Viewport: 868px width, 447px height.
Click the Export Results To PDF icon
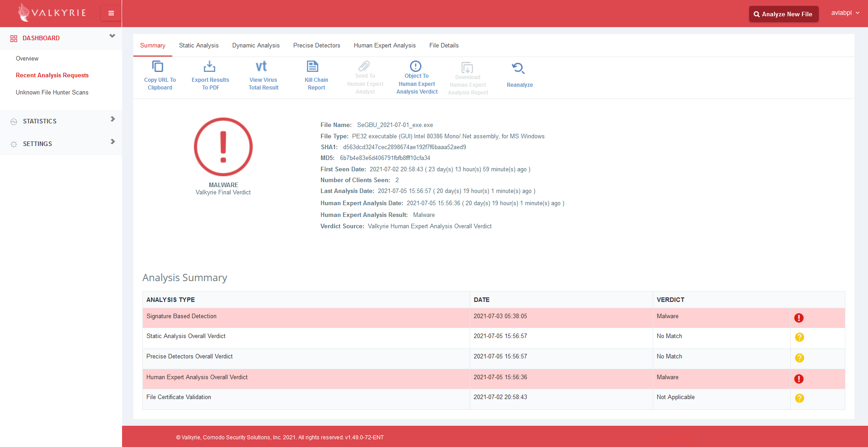(x=209, y=66)
